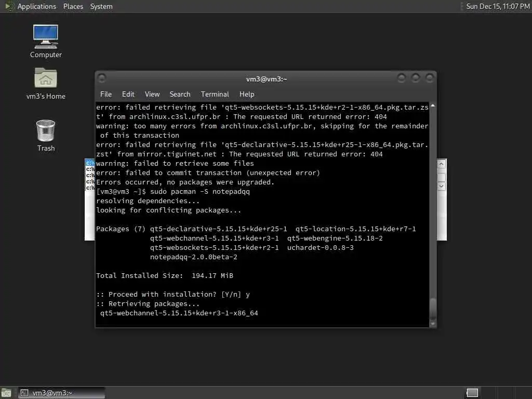Click the terminal scrollbar thumb
The image size is (532, 399).
pyautogui.click(x=433, y=309)
